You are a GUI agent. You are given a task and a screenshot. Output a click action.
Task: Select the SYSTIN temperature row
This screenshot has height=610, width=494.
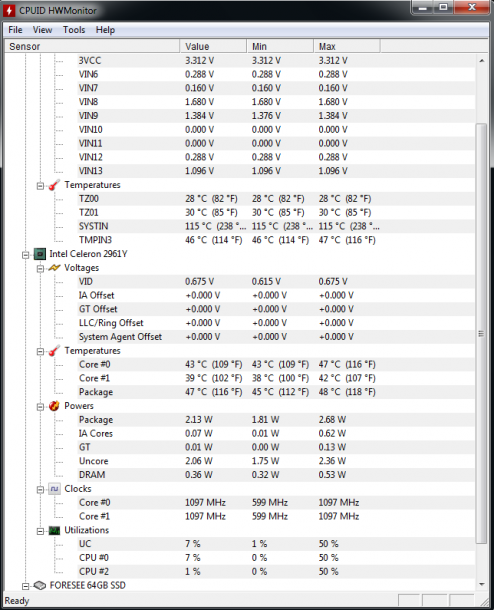click(276, 226)
